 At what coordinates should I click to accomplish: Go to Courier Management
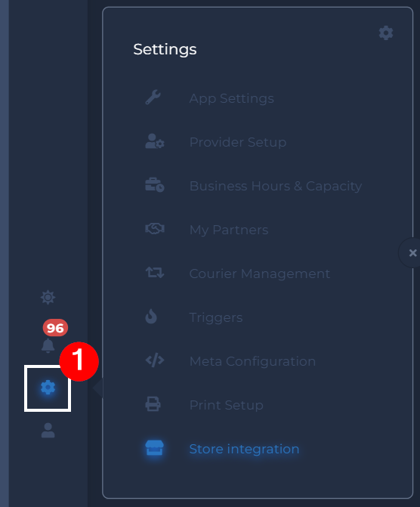click(260, 274)
